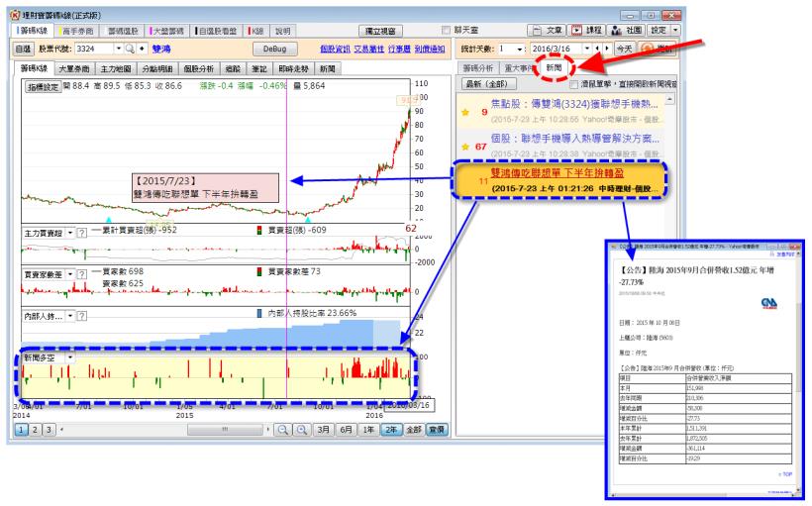The image size is (812, 506).
Task: Open the 個股資訊 link
Action: click(335, 49)
